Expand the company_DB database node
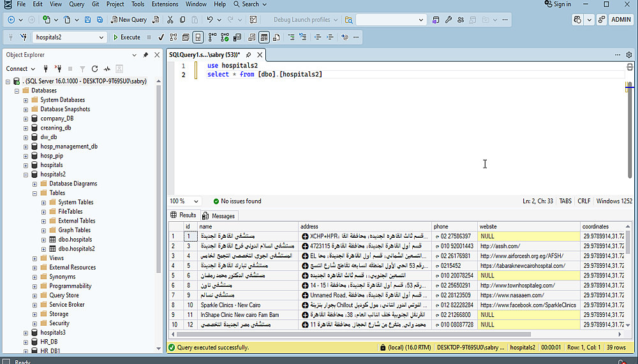638x364 pixels. (26, 119)
